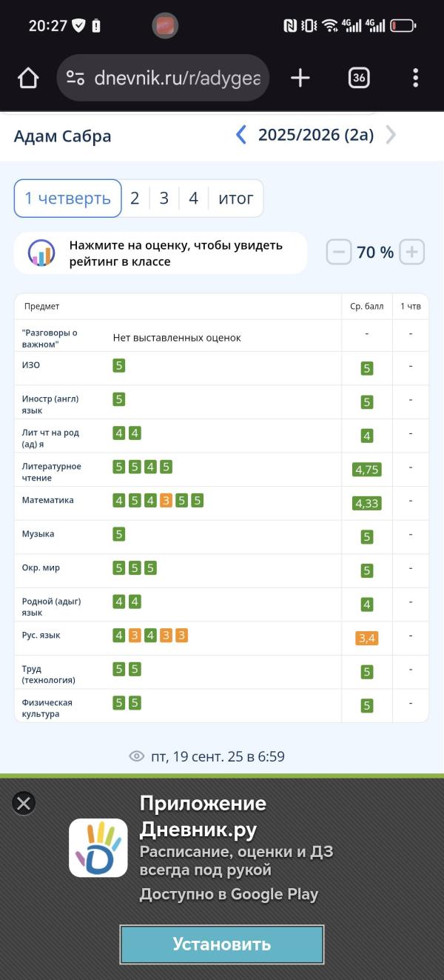Decrease zoom with the minus button

click(339, 253)
